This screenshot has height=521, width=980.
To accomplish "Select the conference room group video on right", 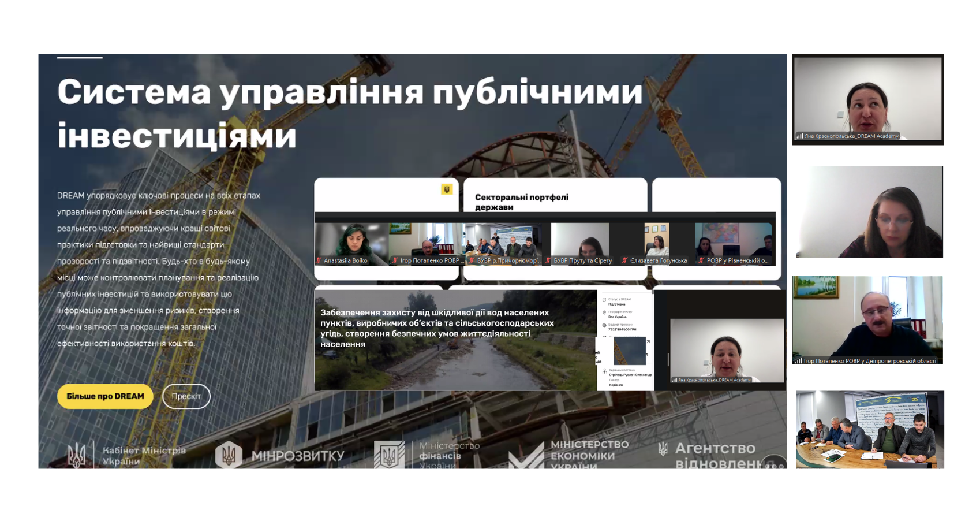I will (869, 429).
